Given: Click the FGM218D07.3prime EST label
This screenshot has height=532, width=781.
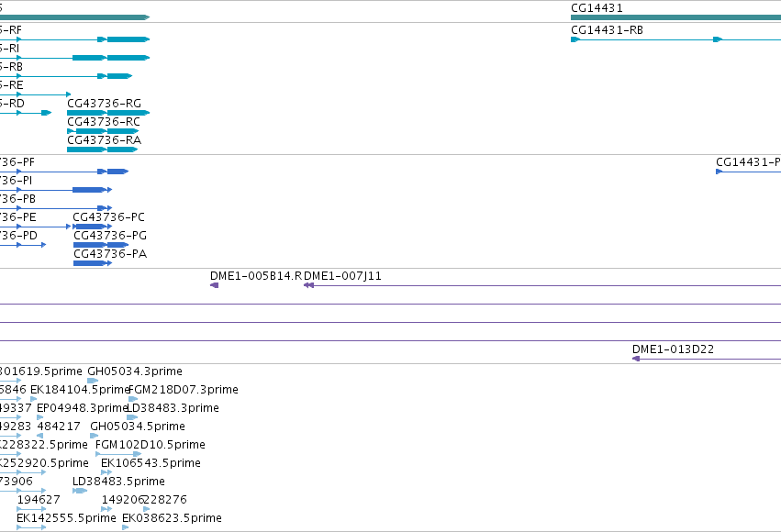Looking at the screenshot, I should pyautogui.click(x=184, y=390).
